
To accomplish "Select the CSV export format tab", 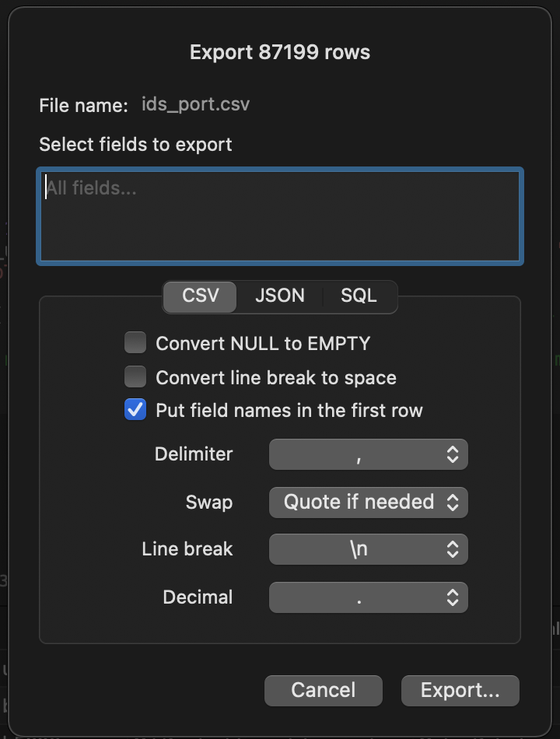I will pos(200,296).
